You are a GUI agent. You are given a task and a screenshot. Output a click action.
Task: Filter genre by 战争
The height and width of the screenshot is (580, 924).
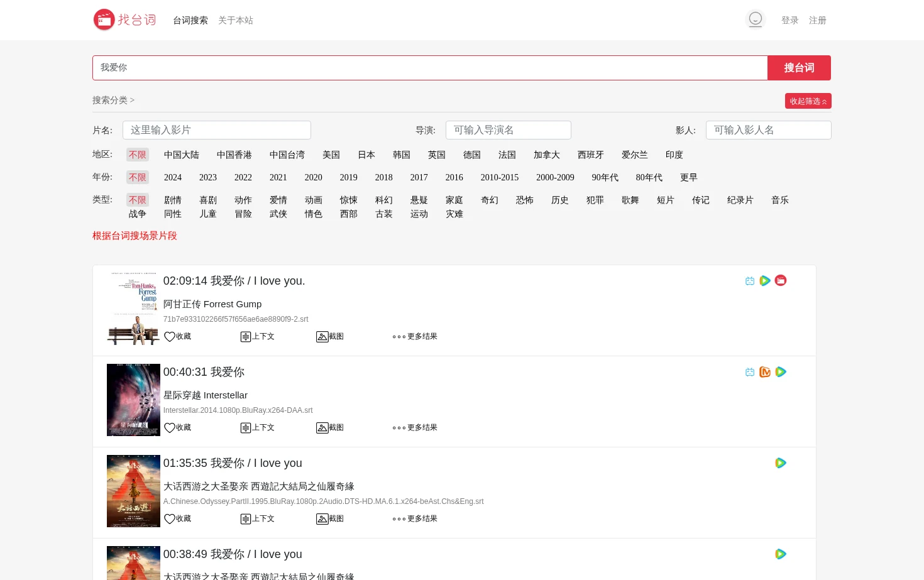coord(138,214)
